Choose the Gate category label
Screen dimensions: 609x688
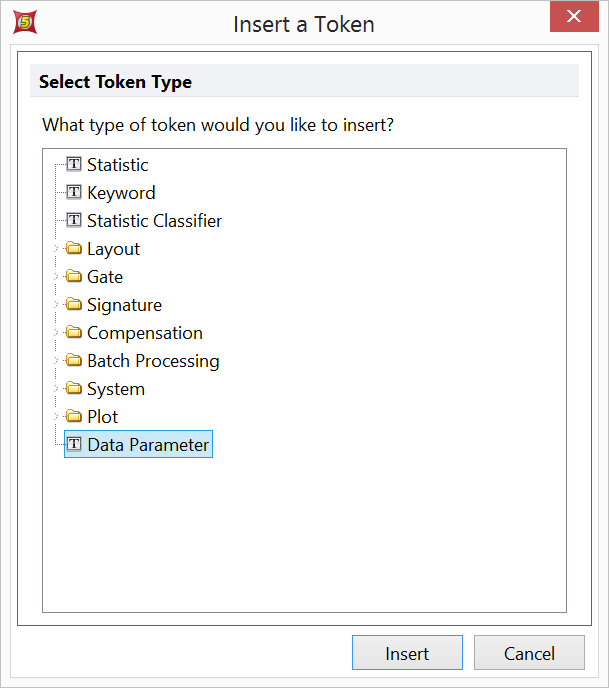click(x=105, y=277)
